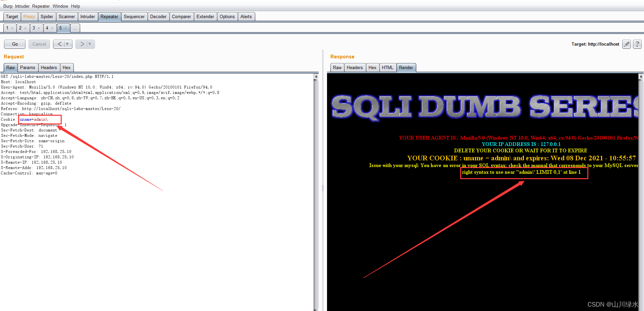Switch to the Decoder tool tab

tap(158, 16)
